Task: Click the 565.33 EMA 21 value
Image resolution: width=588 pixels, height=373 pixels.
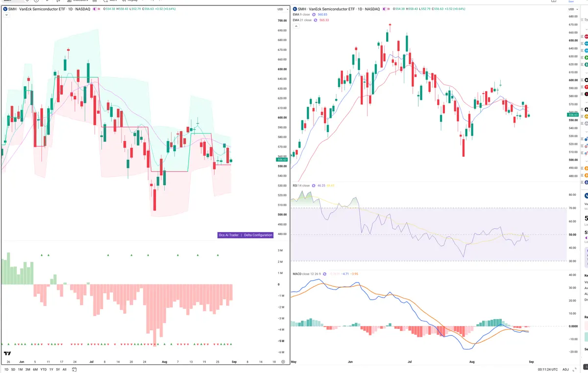Action: click(324, 20)
